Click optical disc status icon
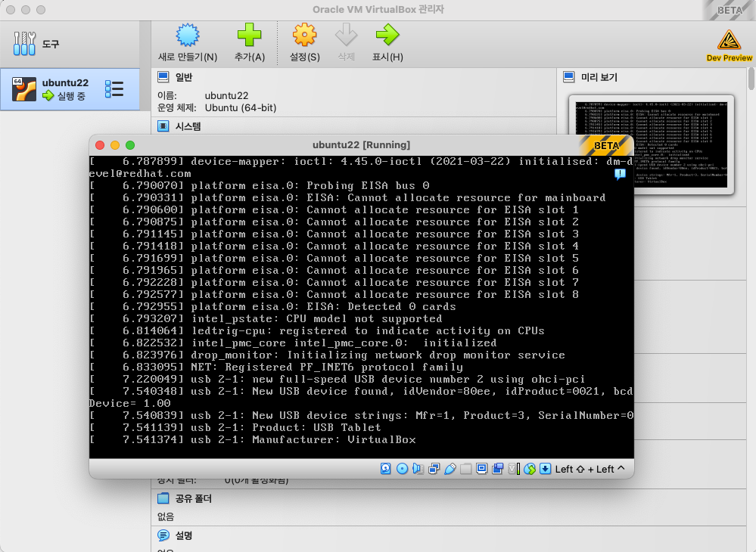 [x=402, y=469]
